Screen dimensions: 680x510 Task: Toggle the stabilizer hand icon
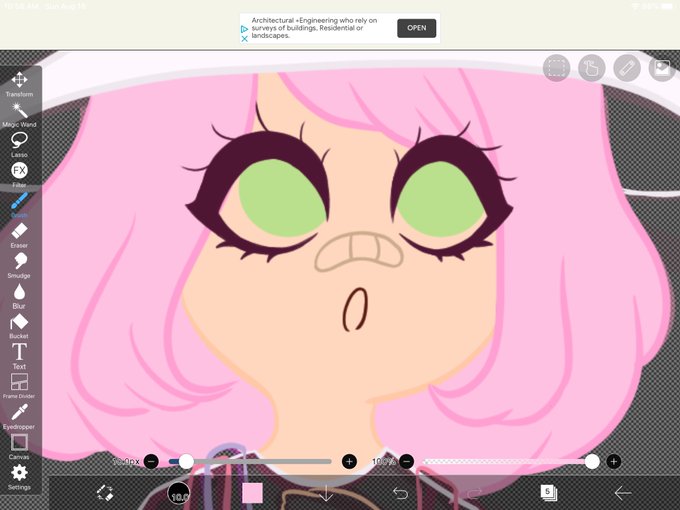[592, 68]
